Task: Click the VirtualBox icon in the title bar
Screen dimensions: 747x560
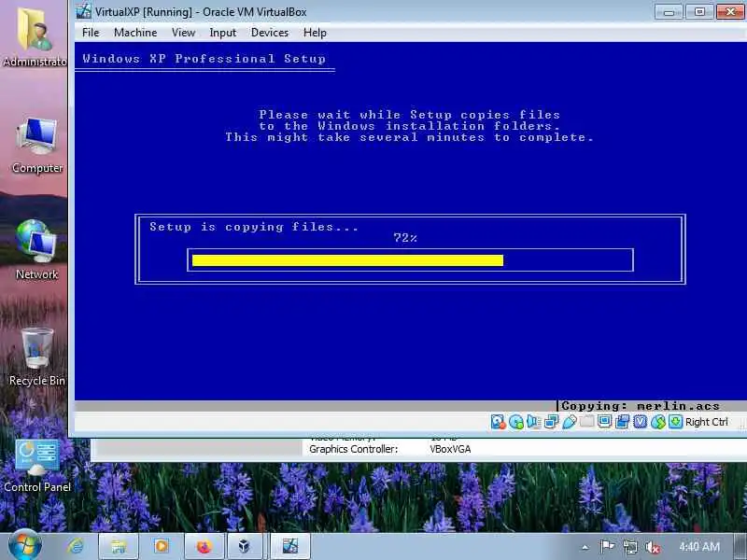Action: (x=84, y=11)
